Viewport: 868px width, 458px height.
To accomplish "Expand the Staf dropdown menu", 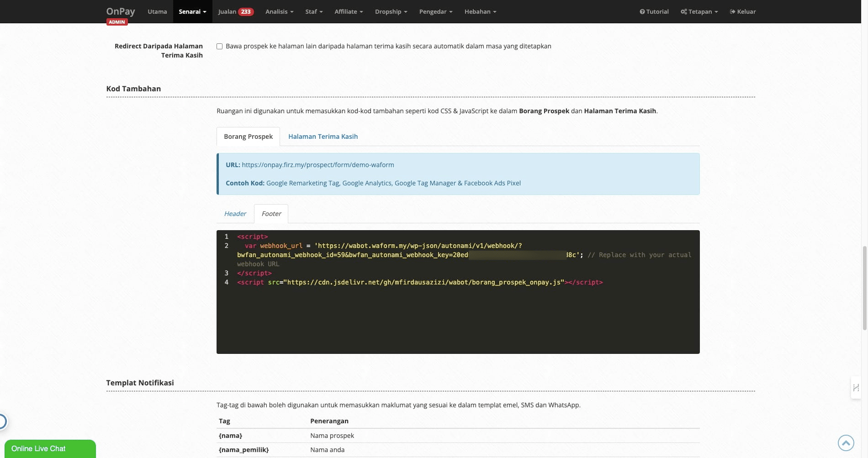I will [314, 11].
